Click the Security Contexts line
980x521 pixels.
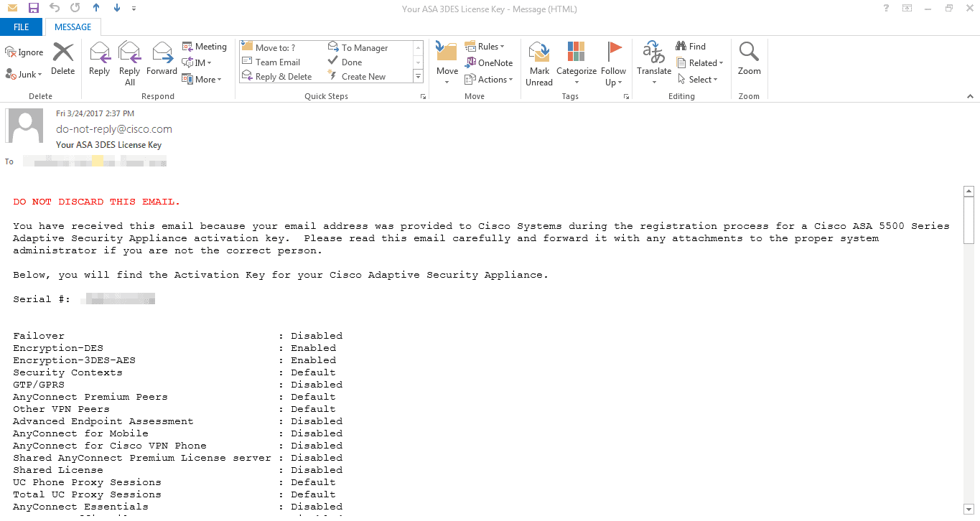[x=174, y=372]
